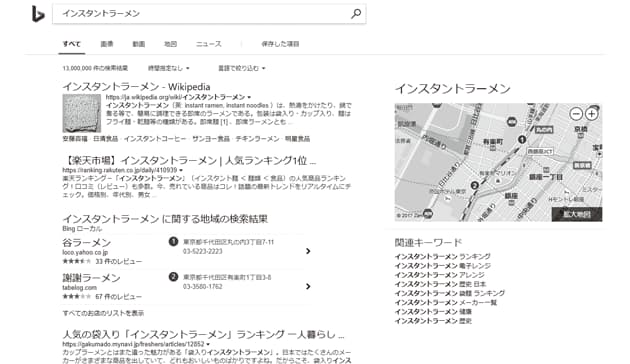Open related link 日清食品
Screen dimensions: 630x364
point(106,139)
